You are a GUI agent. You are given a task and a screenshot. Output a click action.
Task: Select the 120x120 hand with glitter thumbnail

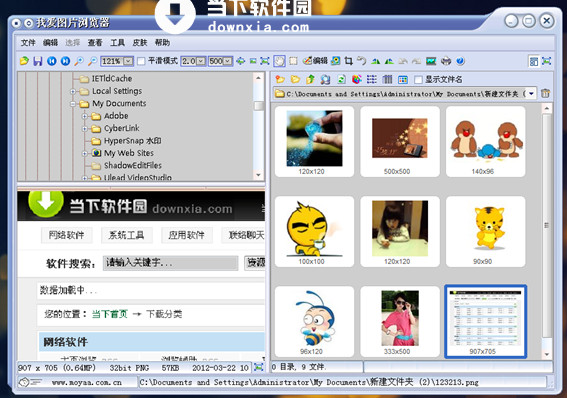pyautogui.click(x=314, y=141)
